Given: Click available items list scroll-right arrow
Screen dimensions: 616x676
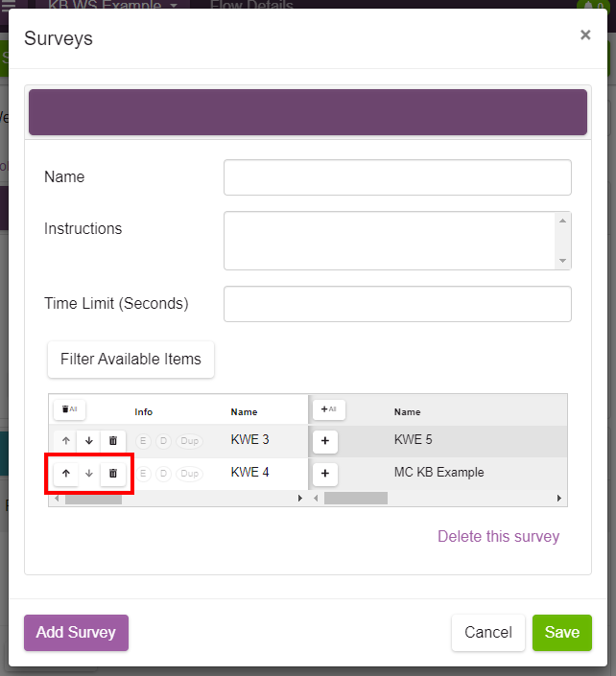Looking at the screenshot, I should (x=559, y=499).
